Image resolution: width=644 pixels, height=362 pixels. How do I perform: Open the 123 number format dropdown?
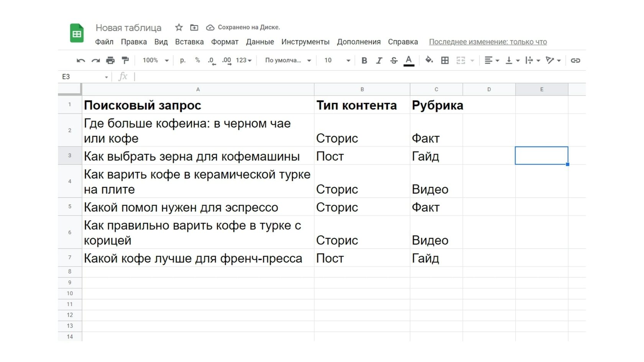tap(243, 61)
